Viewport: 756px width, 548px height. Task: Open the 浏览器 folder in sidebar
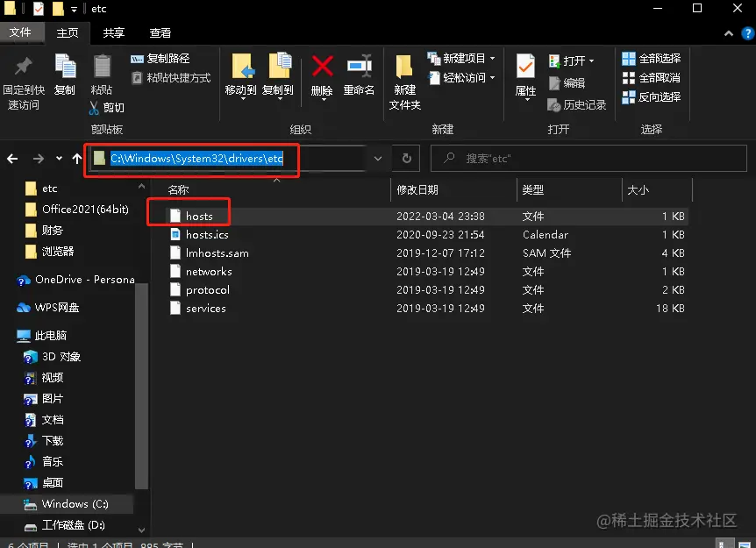49,251
